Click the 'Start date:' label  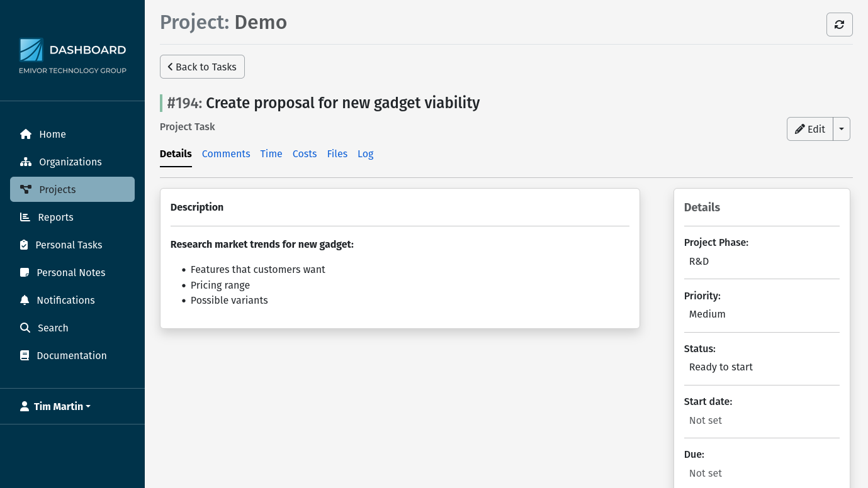(708, 401)
